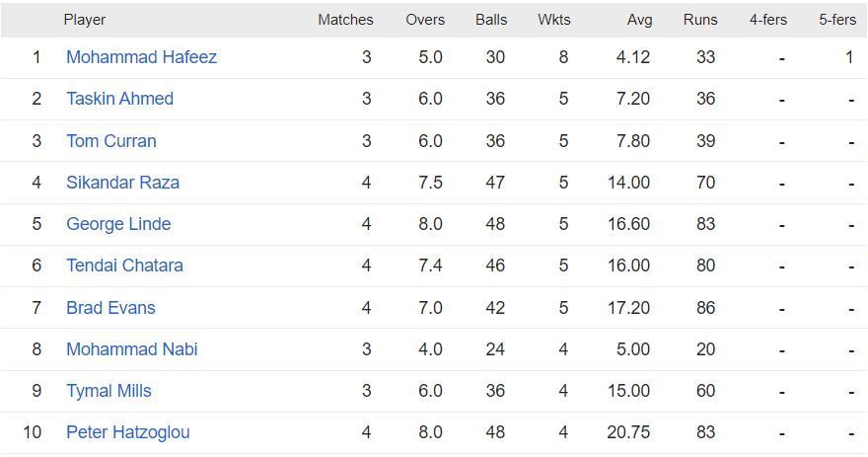
Task: Sort by 4-fers column header
Action: tap(768, 20)
